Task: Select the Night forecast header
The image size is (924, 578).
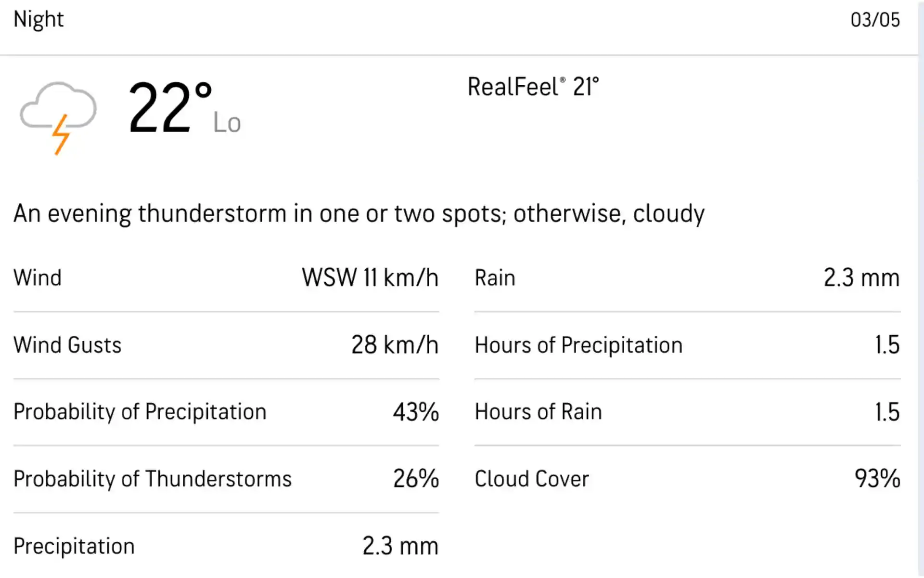Action: point(38,20)
